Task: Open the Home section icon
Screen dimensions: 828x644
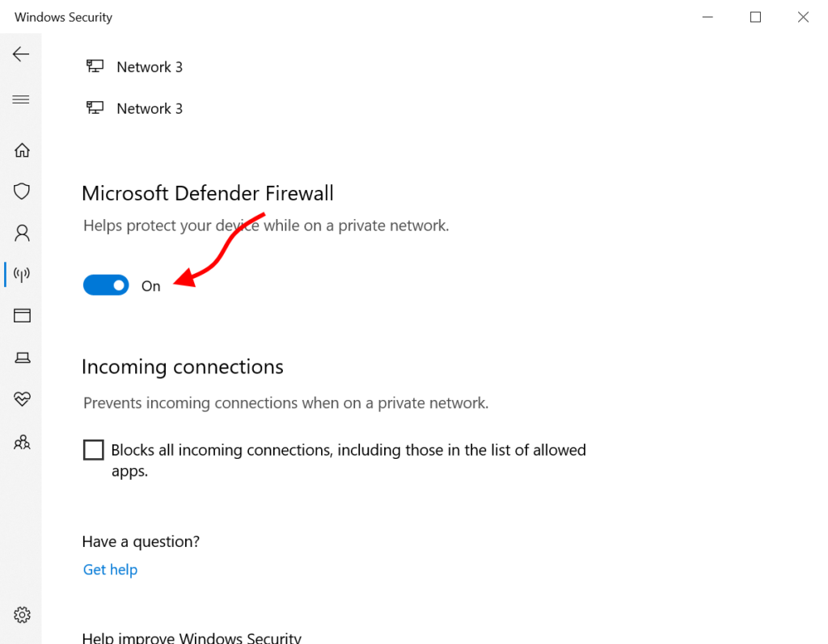Action: click(22, 150)
